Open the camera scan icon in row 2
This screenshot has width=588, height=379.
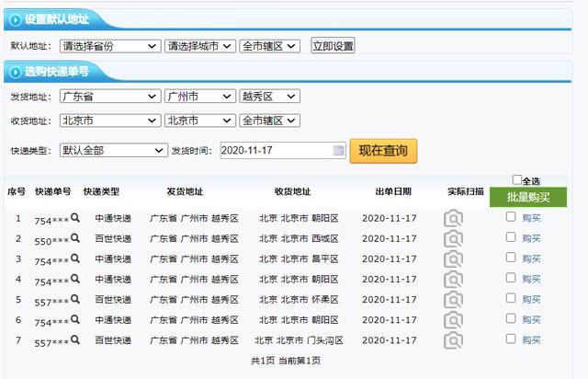point(453,239)
